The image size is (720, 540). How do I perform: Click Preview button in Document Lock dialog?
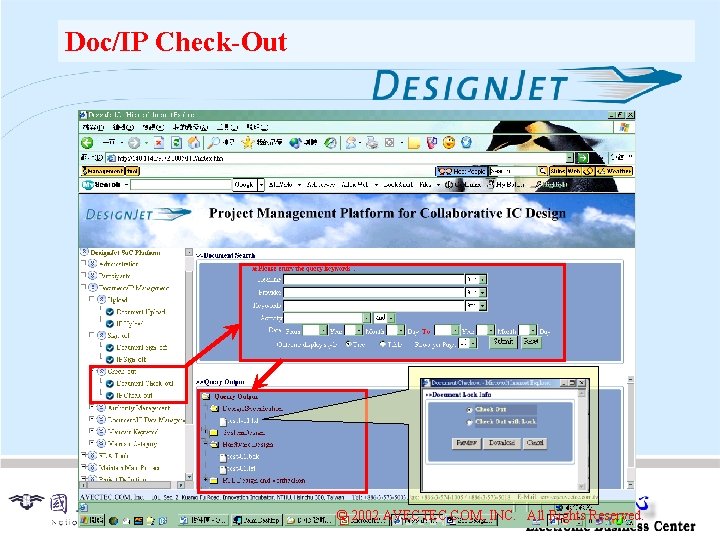[x=466, y=443]
